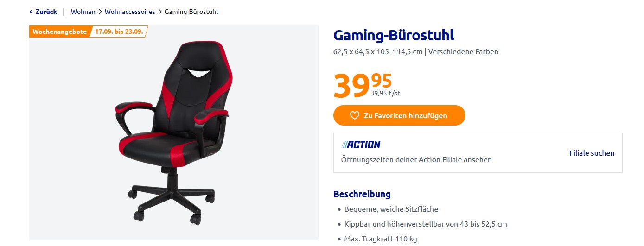The height and width of the screenshot is (246, 644).
Task: Click the chevron between Wohnen and Wohnaccessoires
Action: click(x=100, y=12)
